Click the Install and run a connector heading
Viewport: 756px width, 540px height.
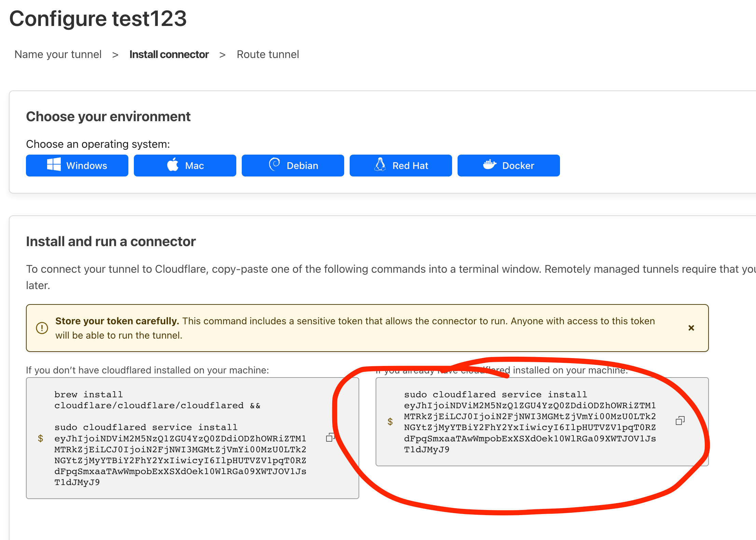(x=111, y=242)
